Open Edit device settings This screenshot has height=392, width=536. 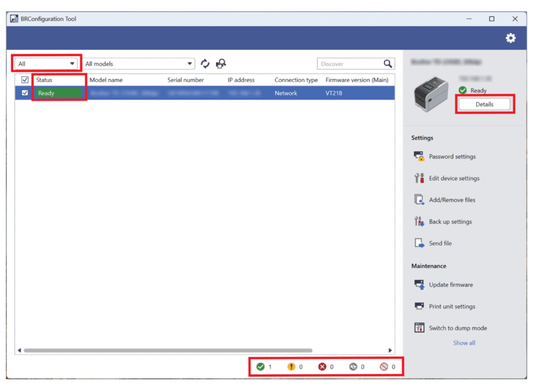pos(454,178)
